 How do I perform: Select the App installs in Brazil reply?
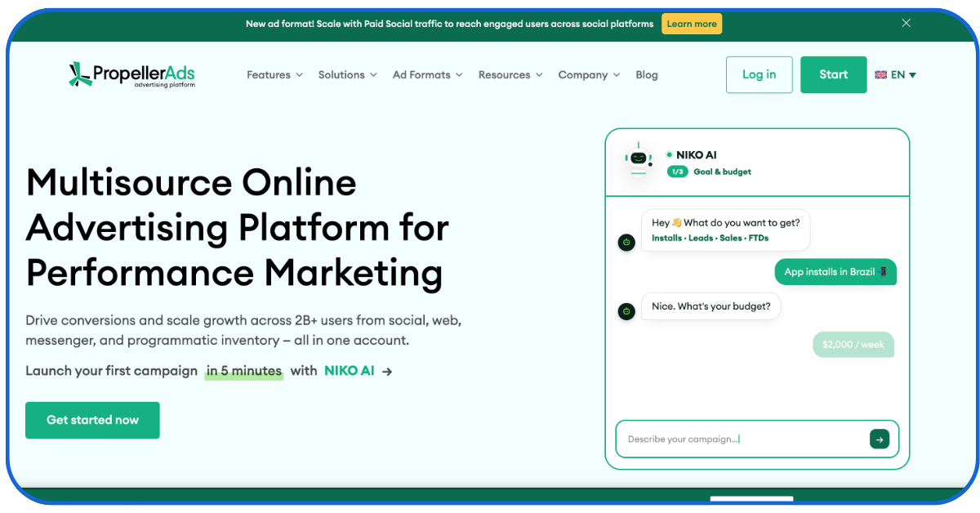835,272
